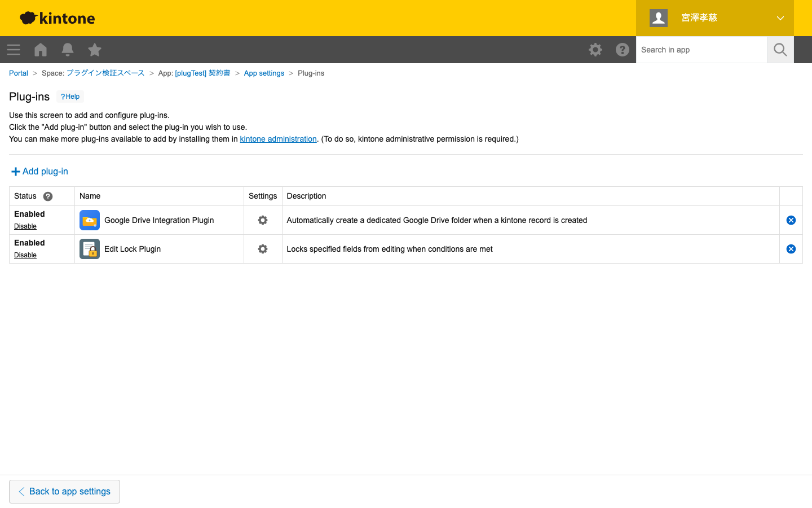
Task: Navigate to App settings breadcrumb
Action: [x=264, y=73]
